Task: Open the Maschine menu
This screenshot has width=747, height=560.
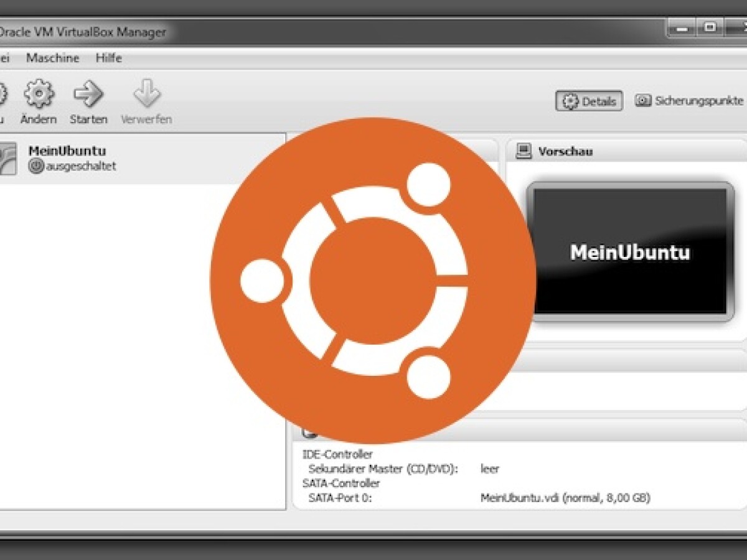Action: coord(52,58)
